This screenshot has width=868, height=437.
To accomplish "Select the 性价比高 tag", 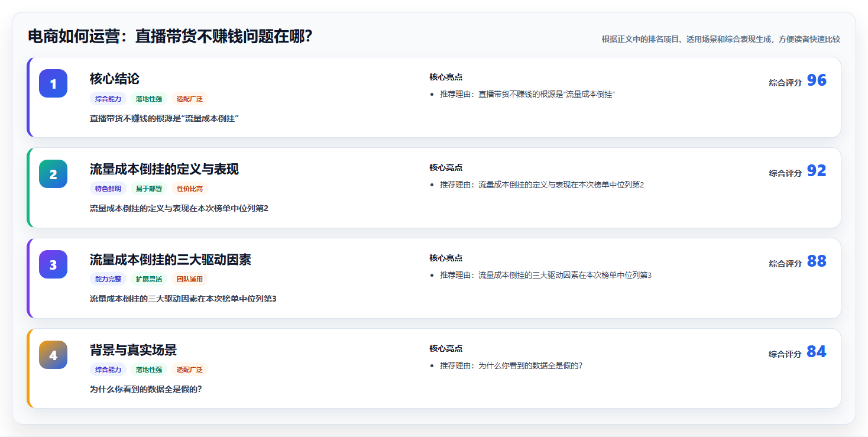I will tap(190, 189).
